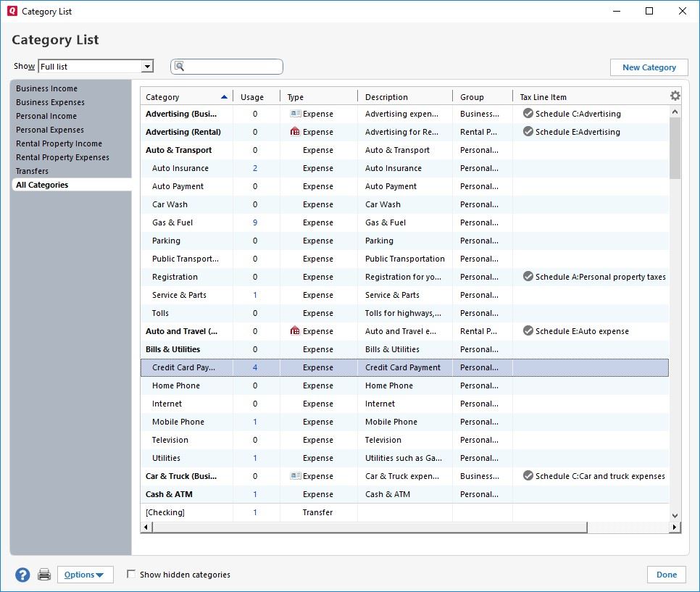
Task: Click the search magnifier icon
Action: pos(180,67)
